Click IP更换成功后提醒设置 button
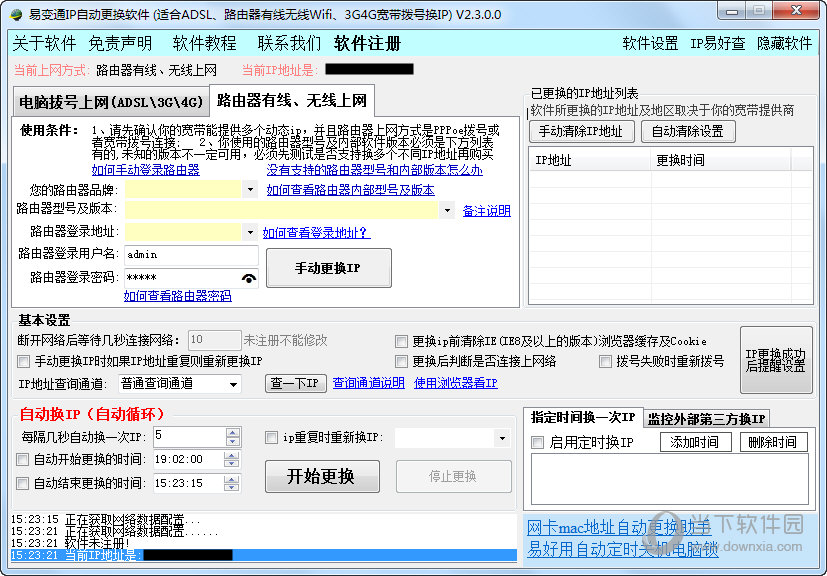The width and height of the screenshot is (827, 576). coord(776,360)
